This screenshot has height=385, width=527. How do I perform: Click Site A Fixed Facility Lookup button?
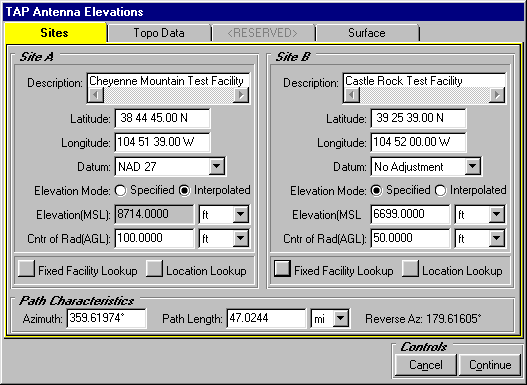[26, 268]
